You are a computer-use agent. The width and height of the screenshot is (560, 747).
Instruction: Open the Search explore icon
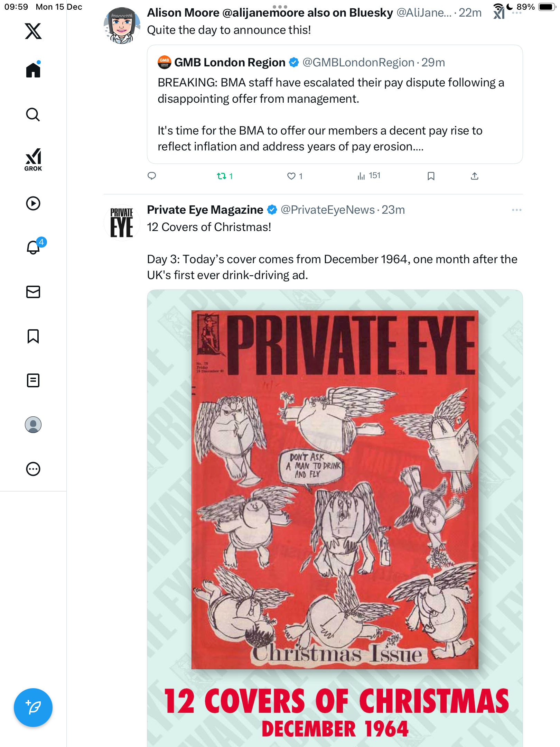coord(33,114)
